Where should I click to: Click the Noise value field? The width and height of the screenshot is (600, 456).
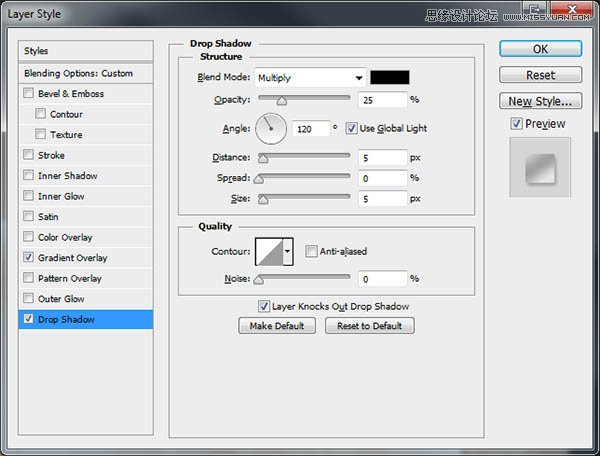382,279
